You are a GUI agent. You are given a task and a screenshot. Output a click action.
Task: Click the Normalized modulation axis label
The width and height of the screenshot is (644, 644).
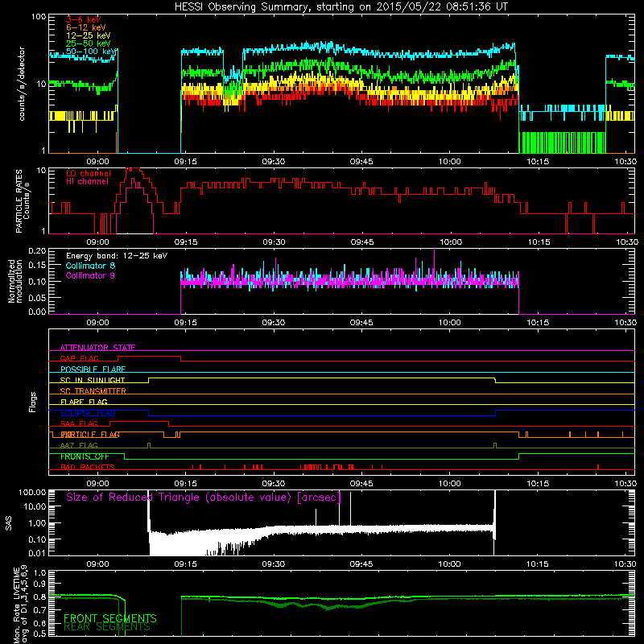point(14,281)
